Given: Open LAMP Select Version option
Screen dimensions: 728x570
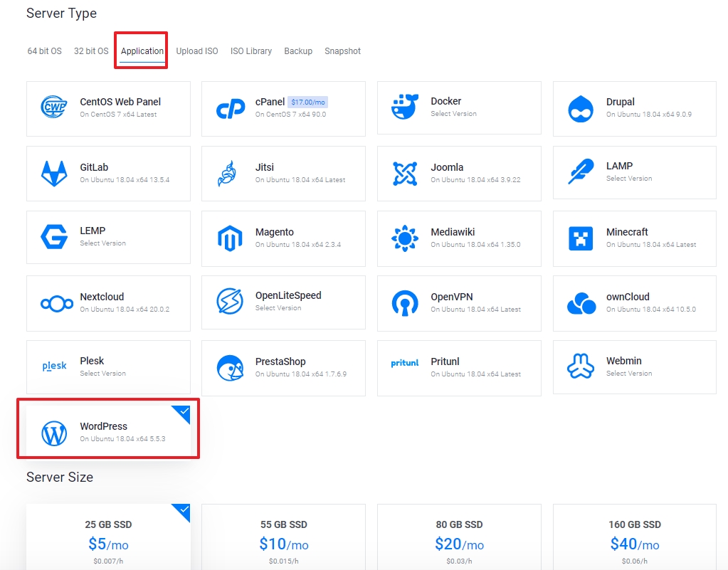Looking at the screenshot, I should tap(629, 178).
